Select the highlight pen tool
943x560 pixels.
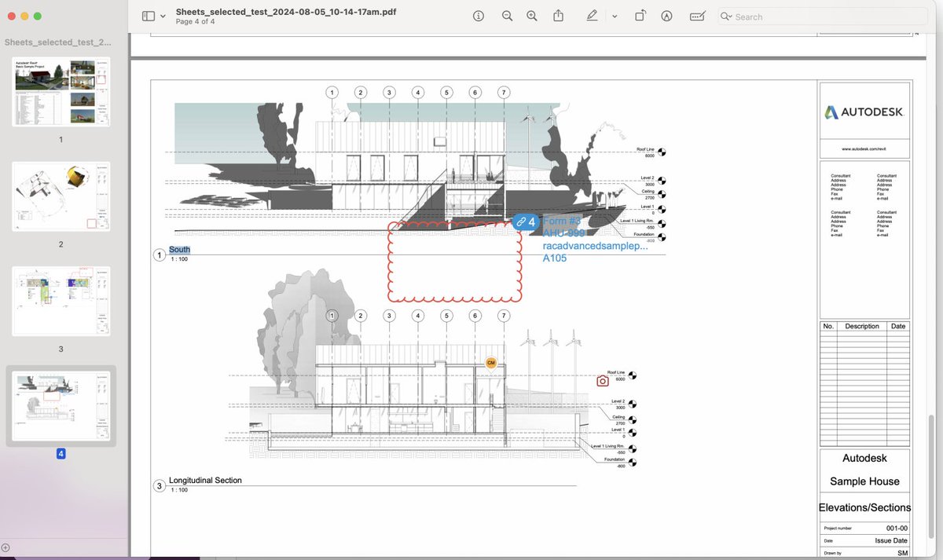point(592,16)
